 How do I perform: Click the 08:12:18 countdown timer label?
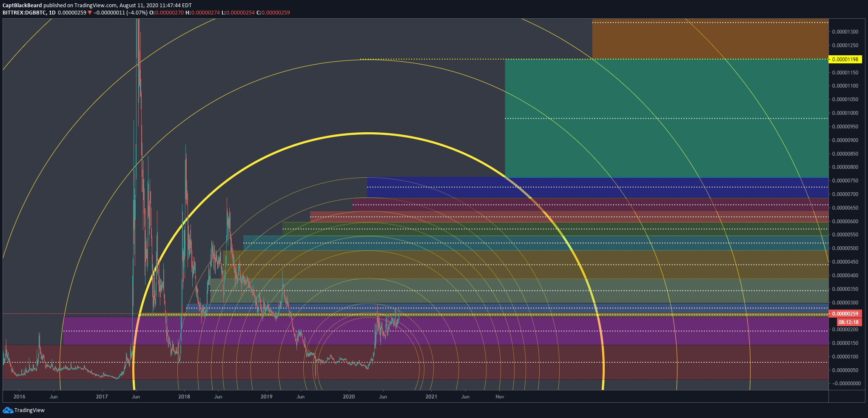click(848, 322)
